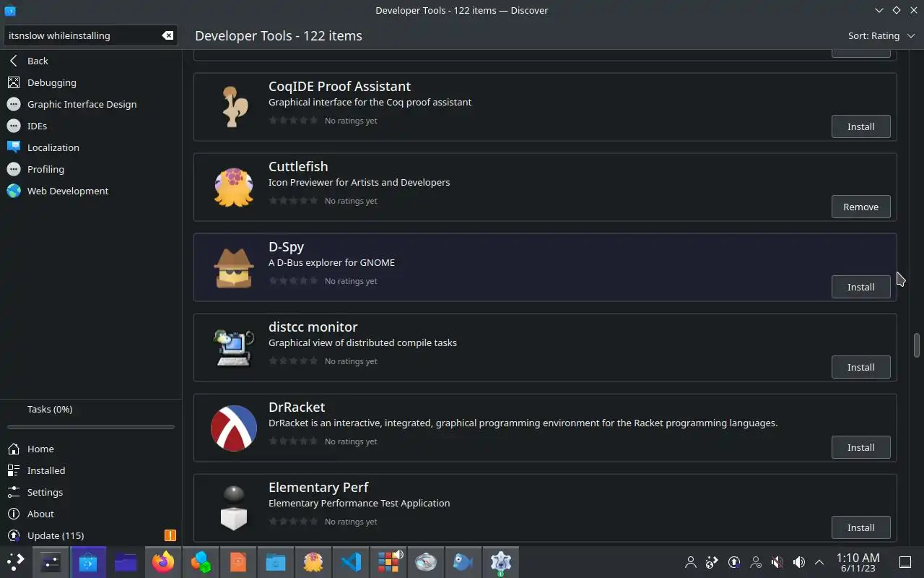
Task: Launch Visual Studio Code from taskbar
Action: point(351,561)
